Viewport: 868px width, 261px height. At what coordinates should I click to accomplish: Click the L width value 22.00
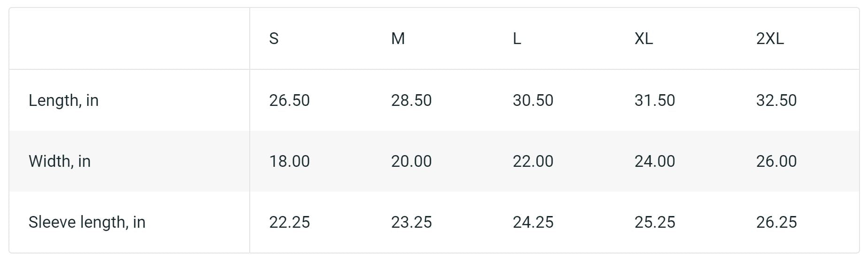click(533, 161)
